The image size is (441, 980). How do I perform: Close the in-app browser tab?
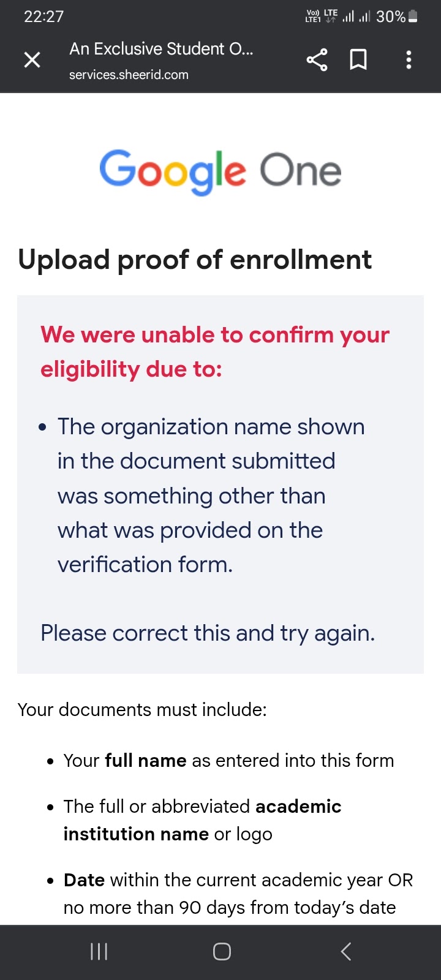(x=32, y=59)
